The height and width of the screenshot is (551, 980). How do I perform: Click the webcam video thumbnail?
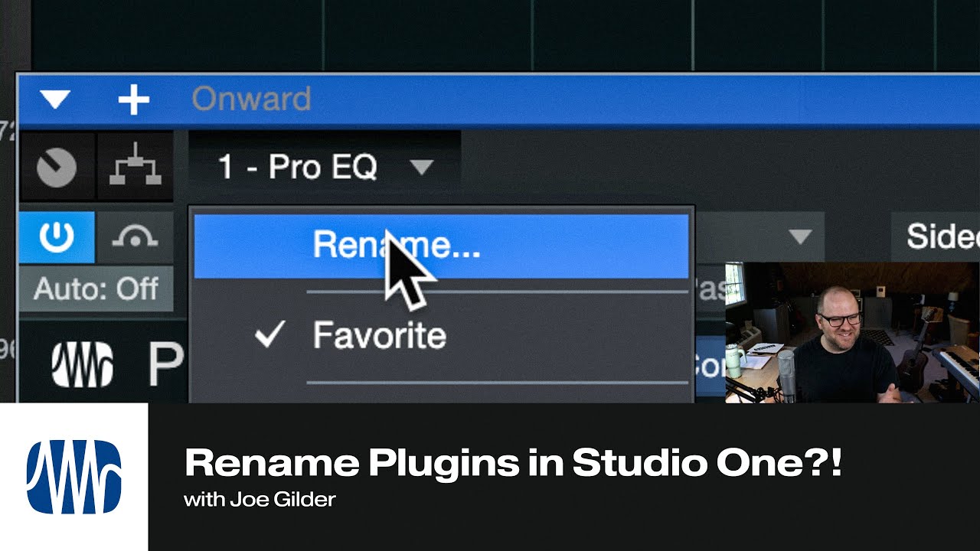point(852,332)
